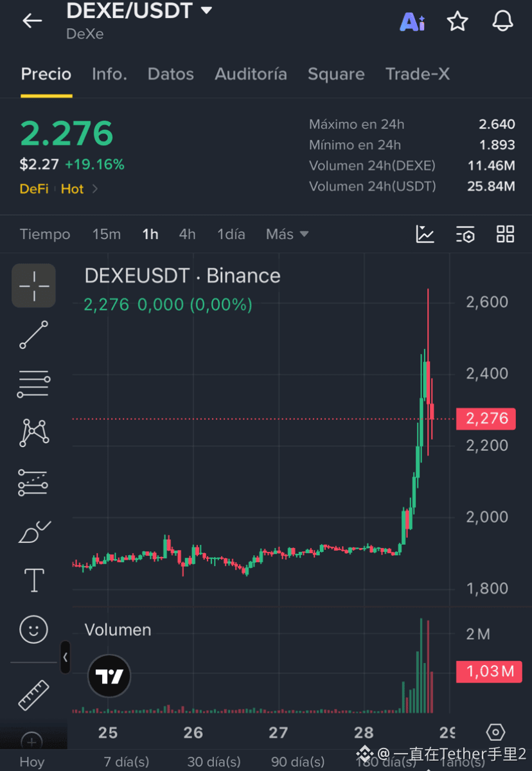The width and height of the screenshot is (532, 771).
Task: Tap the Mínimo en 24h value 1.893
Action: tap(497, 145)
